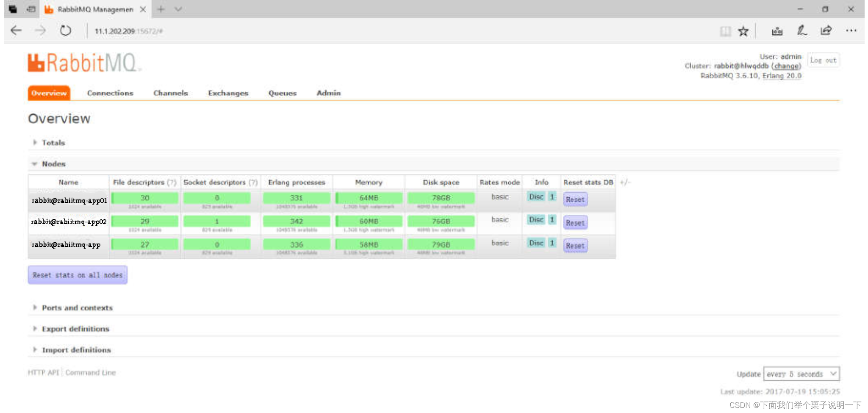This screenshot has height=413, width=868.
Task: Click Reset for node rabbit@rabiitmq-app
Action: [575, 246]
